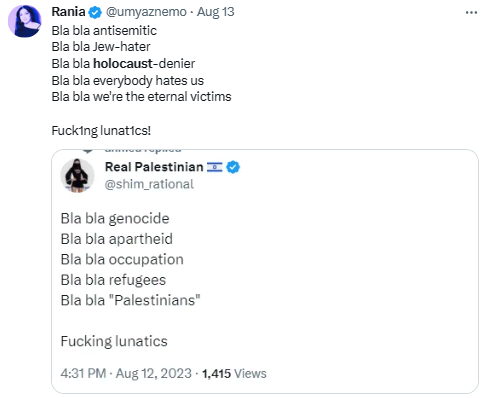This screenshot has width=490, height=398.
Task: Open the quoted tweet's 'Fucking lunatics' text
Action: coord(114,341)
